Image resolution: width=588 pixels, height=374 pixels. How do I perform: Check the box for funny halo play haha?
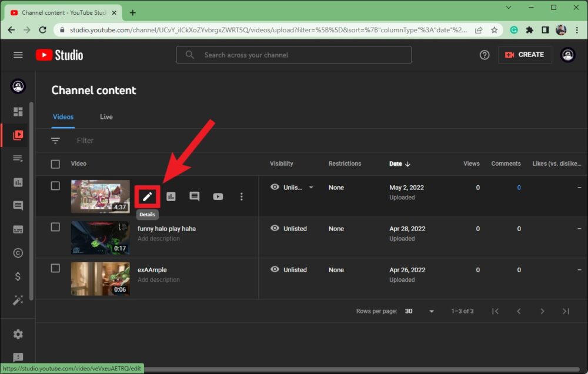tap(55, 227)
